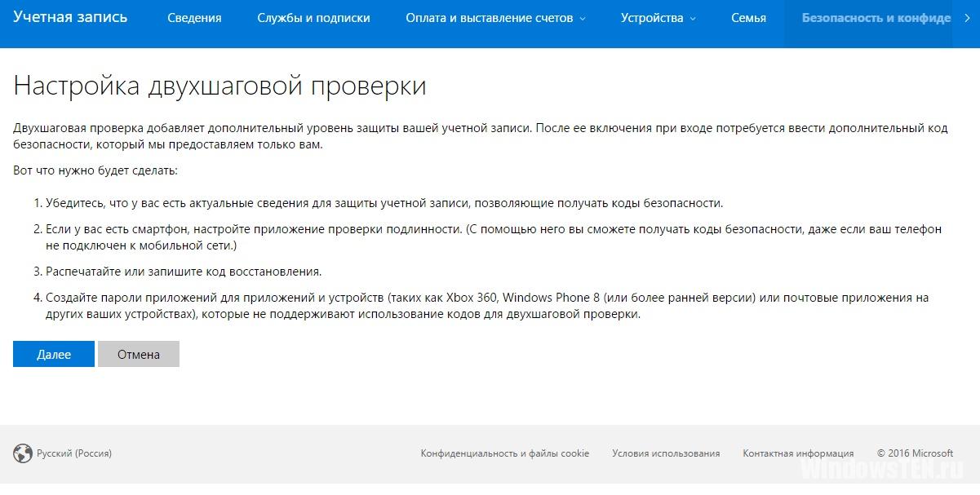Expand the Оплата и выставление счетов dropdown
This screenshot has width=980, height=495.
495,18
